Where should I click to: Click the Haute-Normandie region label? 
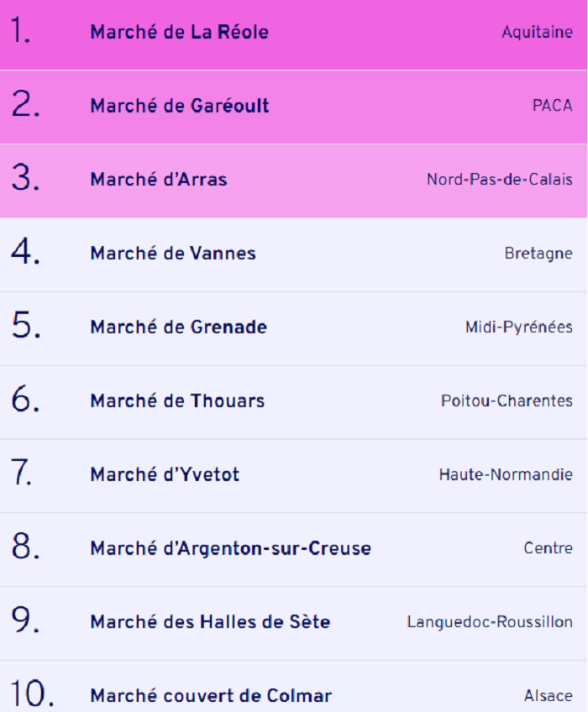click(x=506, y=474)
